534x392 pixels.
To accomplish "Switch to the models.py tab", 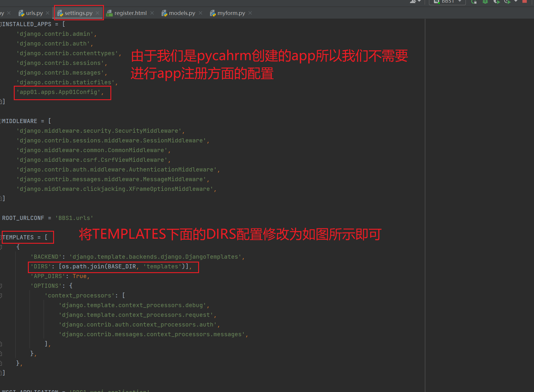I will coord(182,13).
